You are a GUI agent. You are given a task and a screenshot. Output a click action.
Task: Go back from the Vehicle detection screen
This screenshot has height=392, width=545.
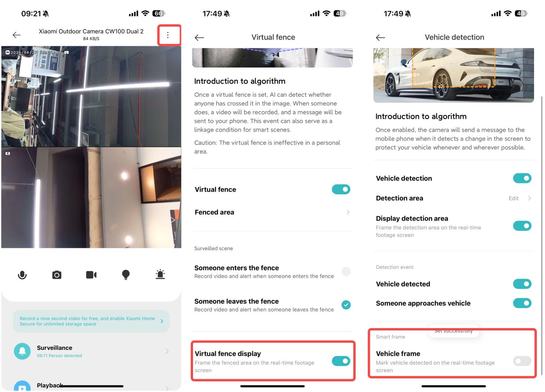pyautogui.click(x=381, y=37)
